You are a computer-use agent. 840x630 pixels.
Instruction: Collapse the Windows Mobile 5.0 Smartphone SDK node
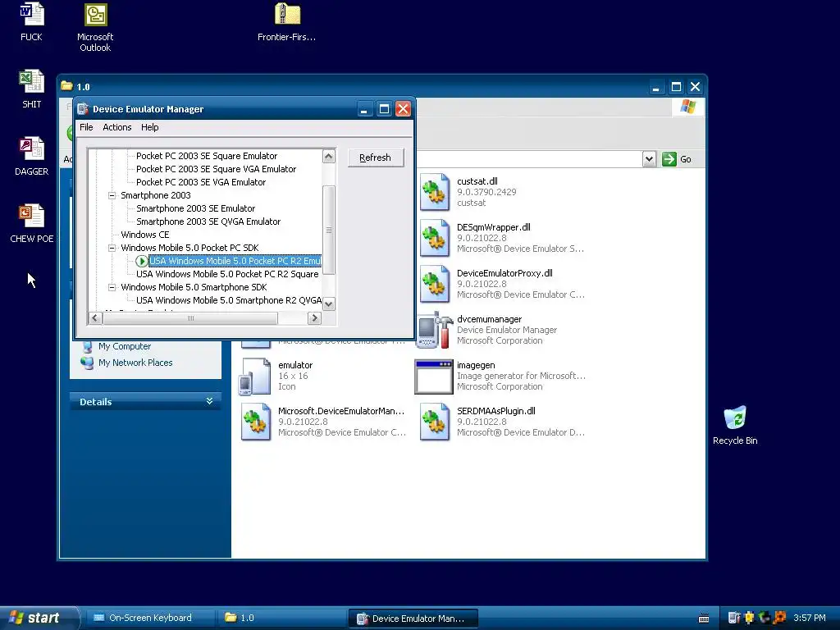(x=112, y=287)
